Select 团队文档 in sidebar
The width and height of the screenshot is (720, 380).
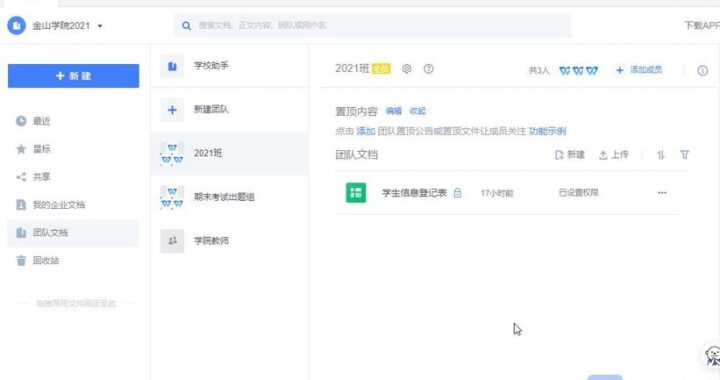pos(73,233)
